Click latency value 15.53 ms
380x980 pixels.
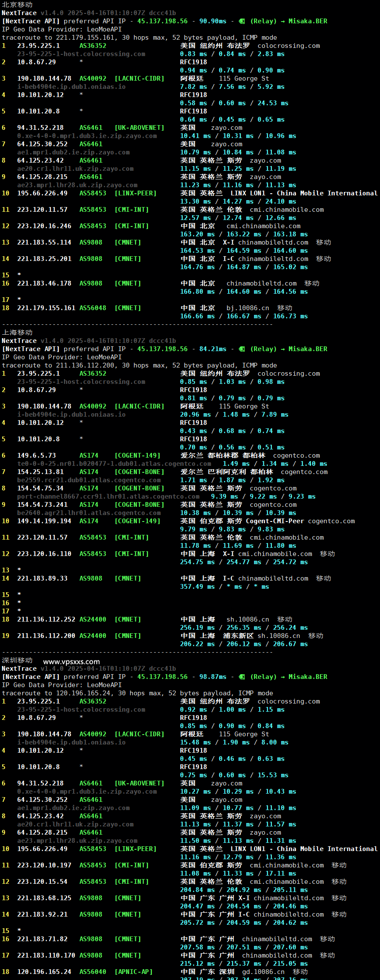click(273, 775)
